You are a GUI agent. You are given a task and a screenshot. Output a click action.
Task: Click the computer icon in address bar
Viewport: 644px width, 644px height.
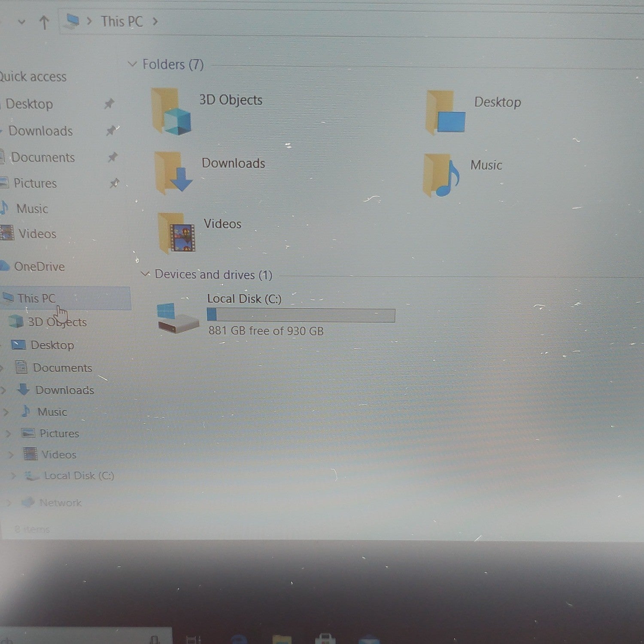pos(72,21)
